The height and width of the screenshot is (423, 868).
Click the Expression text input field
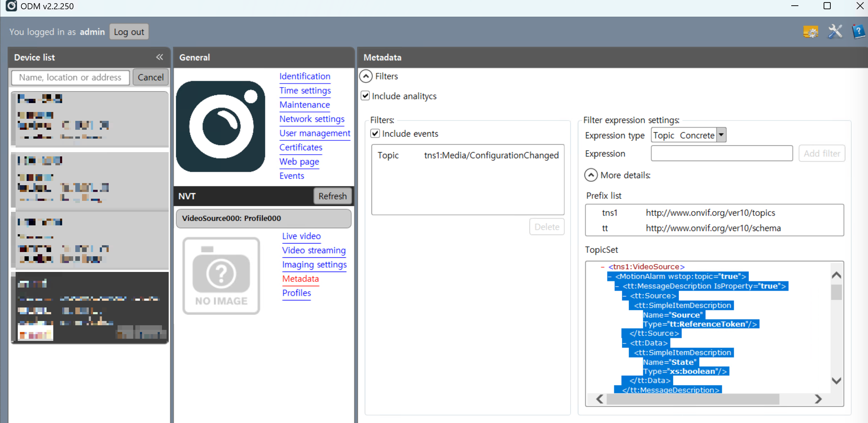[x=721, y=154]
